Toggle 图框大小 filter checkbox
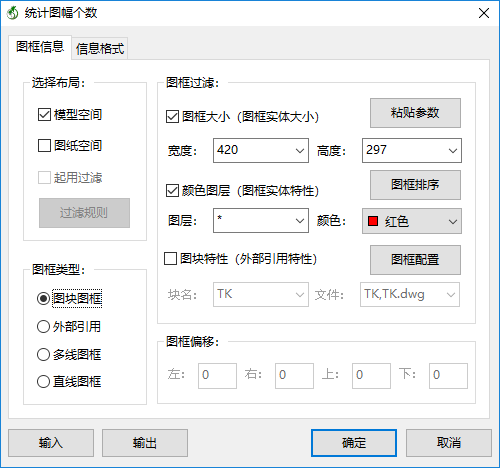This screenshot has width=500, height=468. pos(172,117)
